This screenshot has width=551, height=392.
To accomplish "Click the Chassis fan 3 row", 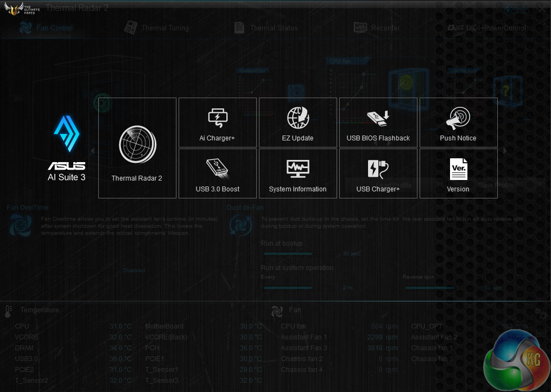I will point(470,359).
